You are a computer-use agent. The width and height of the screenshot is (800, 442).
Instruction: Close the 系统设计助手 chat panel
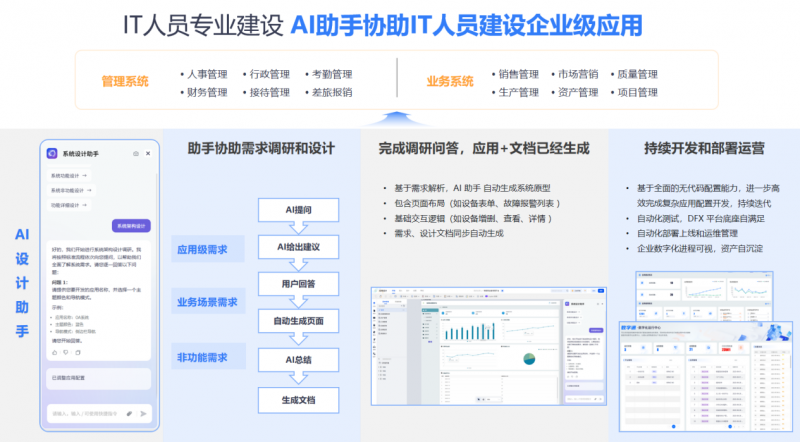click(149, 155)
